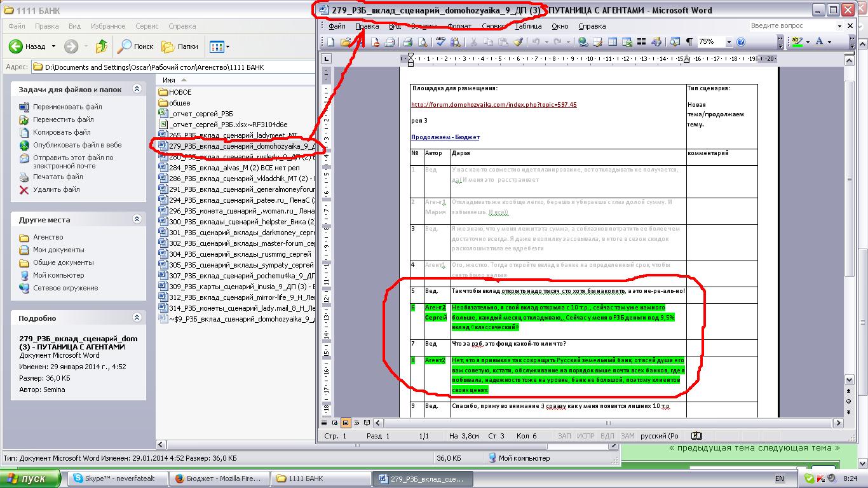Open the zoom 75% dropdown

click(729, 42)
